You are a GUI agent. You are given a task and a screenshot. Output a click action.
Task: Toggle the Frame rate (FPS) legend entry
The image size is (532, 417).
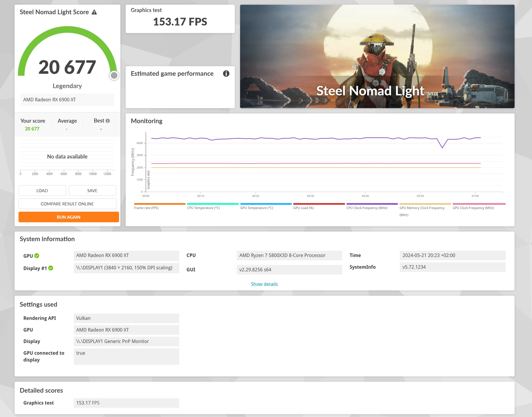(146, 208)
